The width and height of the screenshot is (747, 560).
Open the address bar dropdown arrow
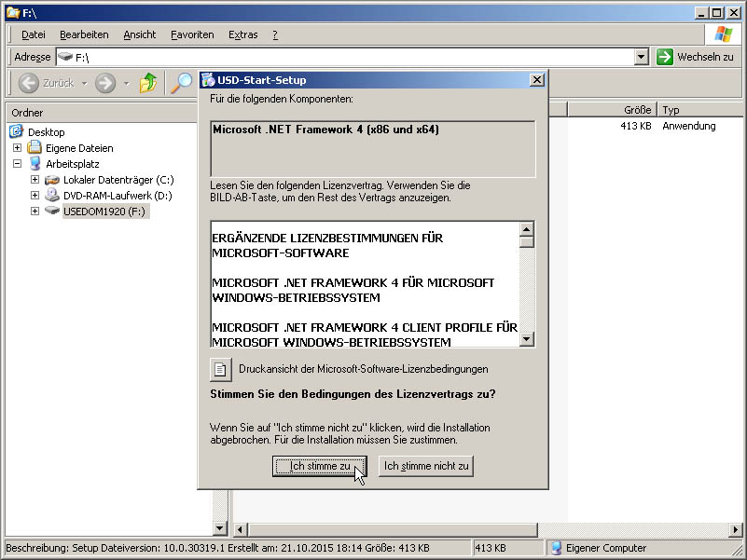tap(641, 57)
